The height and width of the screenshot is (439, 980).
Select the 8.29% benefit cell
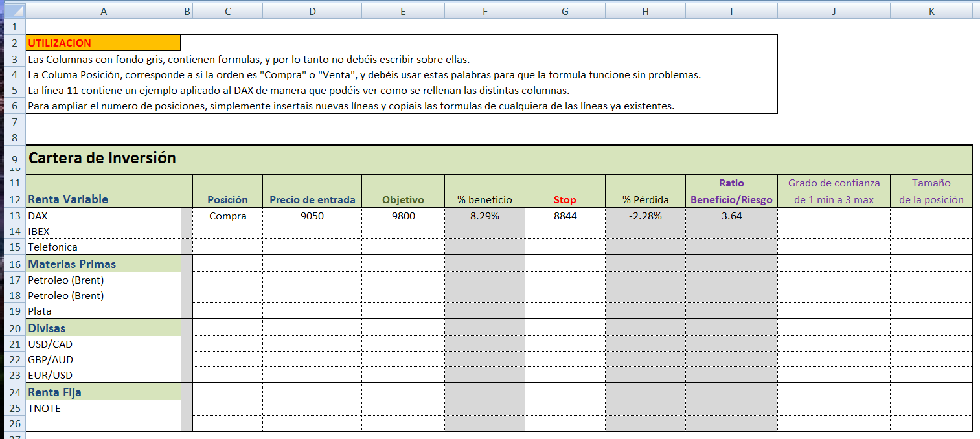485,216
